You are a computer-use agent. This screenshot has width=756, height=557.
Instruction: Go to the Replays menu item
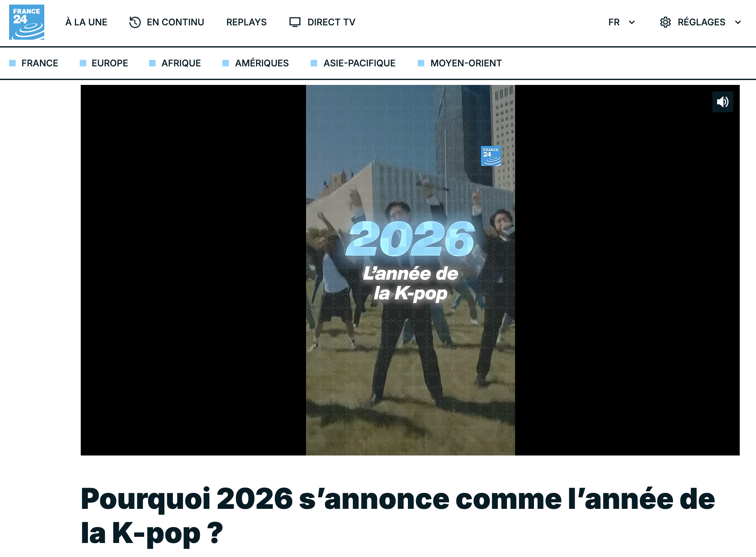coord(246,22)
